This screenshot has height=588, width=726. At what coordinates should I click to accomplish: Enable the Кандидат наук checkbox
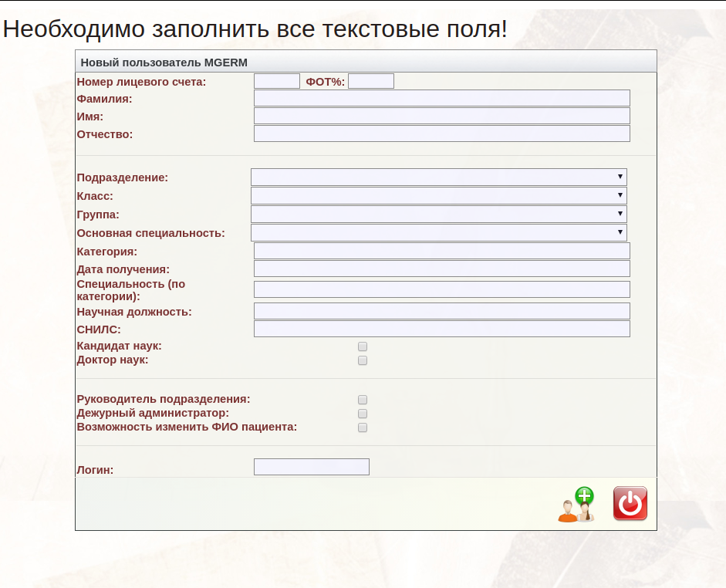tap(363, 347)
